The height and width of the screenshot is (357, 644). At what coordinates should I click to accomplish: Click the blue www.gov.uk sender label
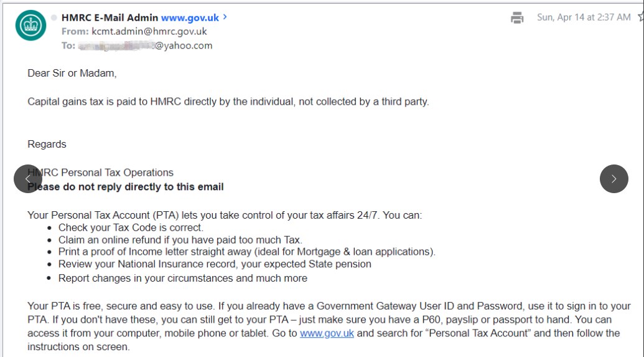[190, 17]
